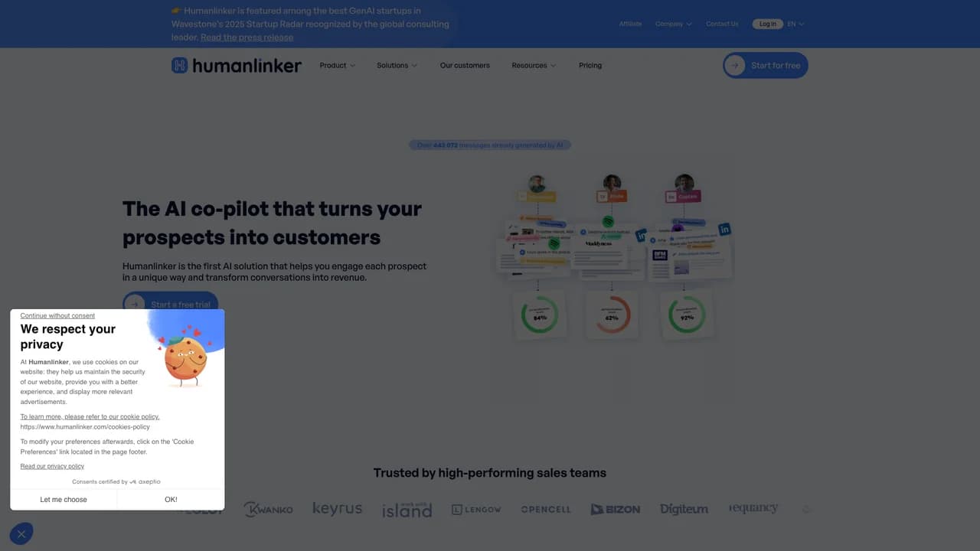The width and height of the screenshot is (980, 551).
Task: Click the messages generated by AI badge
Action: click(490, 145)
